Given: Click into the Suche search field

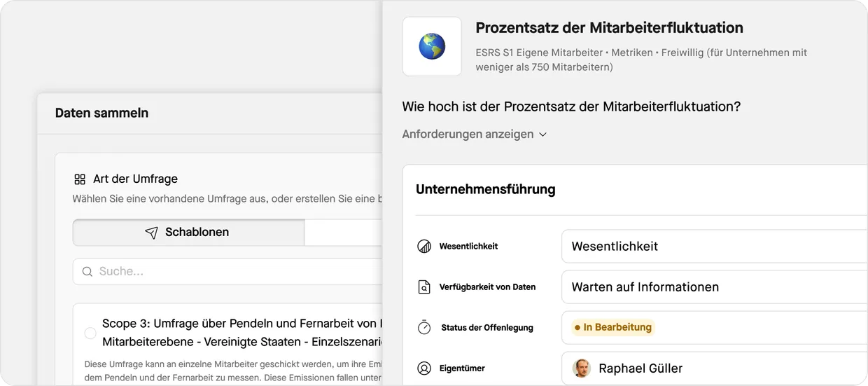Looking at the screenshot, I should tap(231, 272).
